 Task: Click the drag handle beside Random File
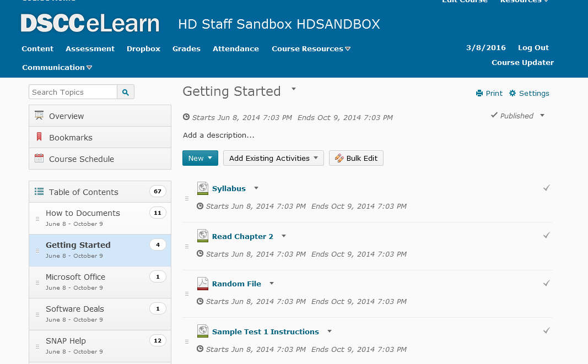tap(187, 294)
